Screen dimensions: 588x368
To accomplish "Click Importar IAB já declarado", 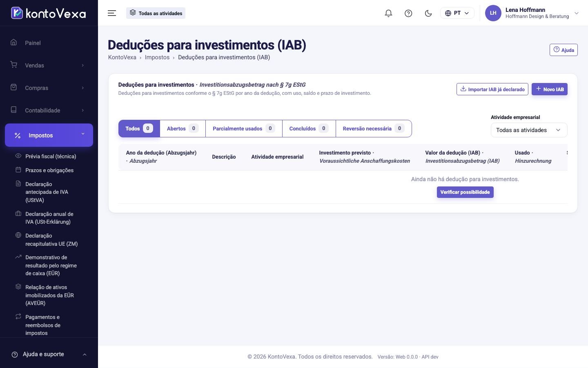I will click(x=492, y=89).
